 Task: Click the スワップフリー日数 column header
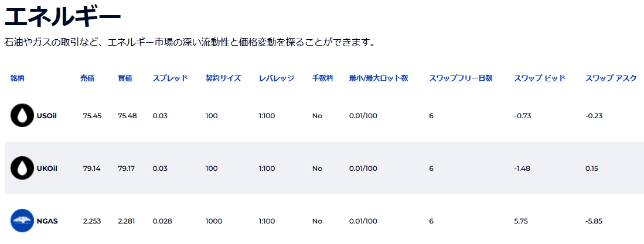pyautogui.click(x=461, y=78)
